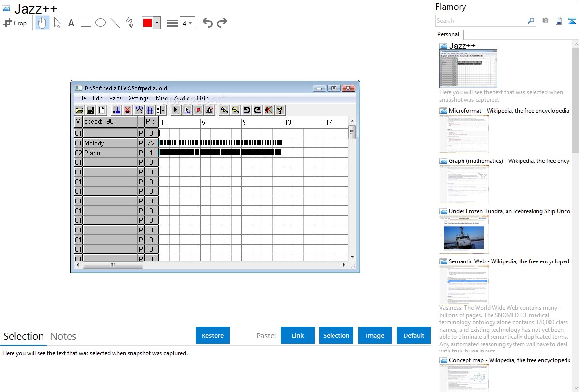Click the M header cell
Viewport: 579px width, 392px height.
pyautogui.click(x=78, y=121)
